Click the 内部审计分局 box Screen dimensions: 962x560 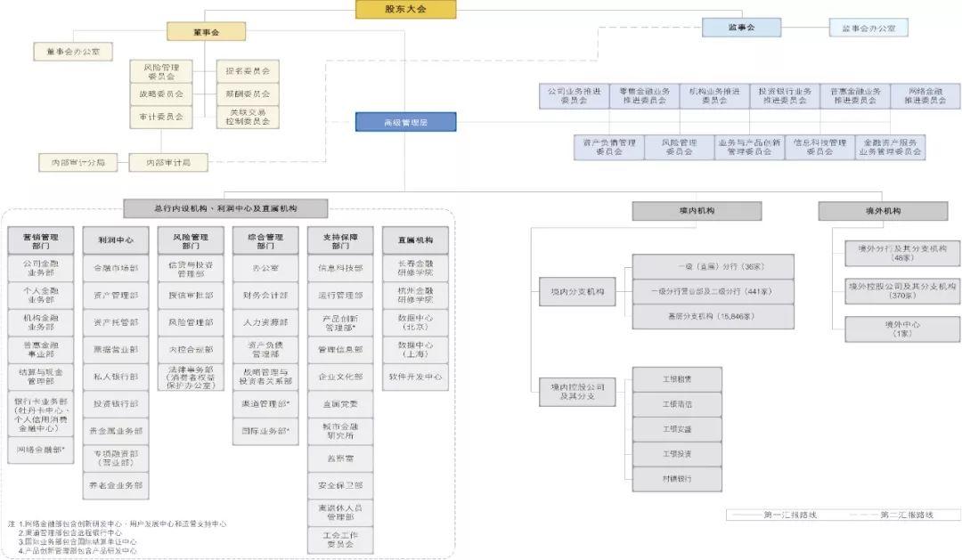tap(77, 162)
